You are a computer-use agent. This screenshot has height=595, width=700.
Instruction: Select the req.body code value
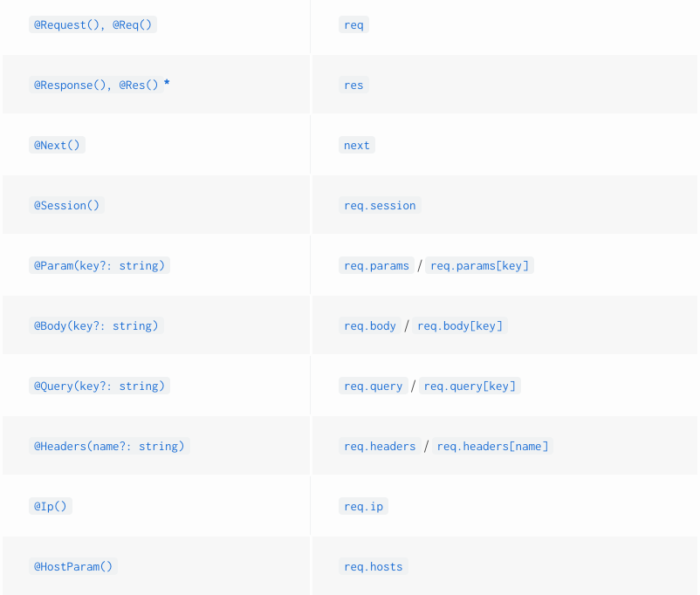370,325
